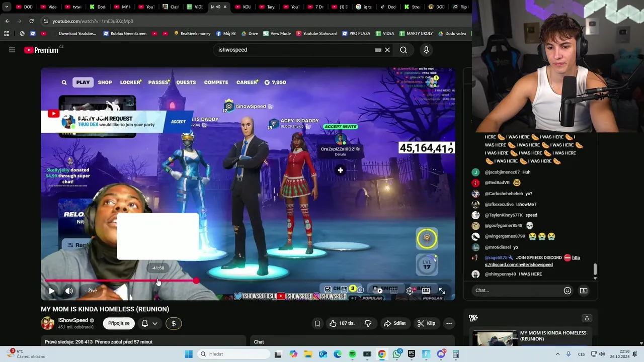Image resolution: width=644 pixels, height=362 pixels.
Task: Open View Mode bookmark
Action: pyautogui.click(x=277, y=34)
